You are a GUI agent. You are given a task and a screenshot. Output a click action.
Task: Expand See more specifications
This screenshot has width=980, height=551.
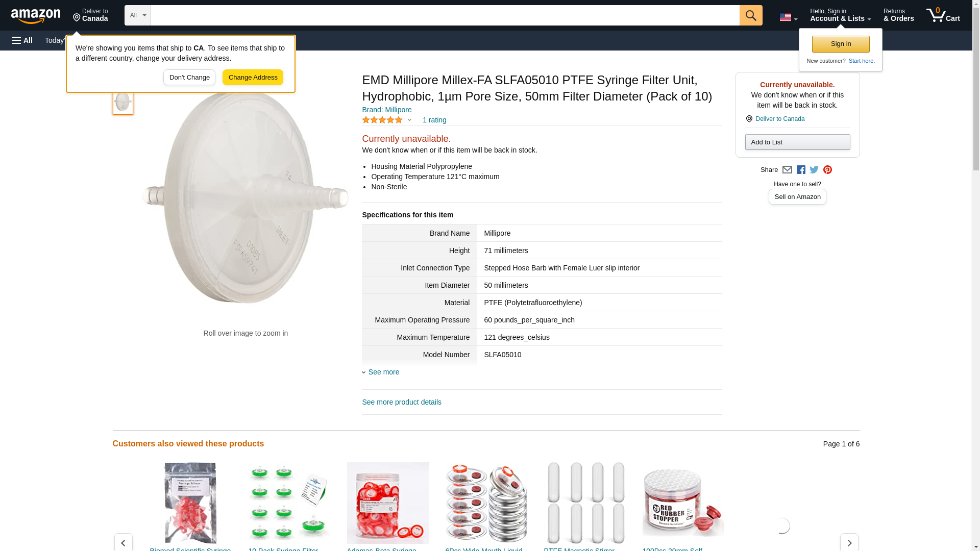[383, 372]
